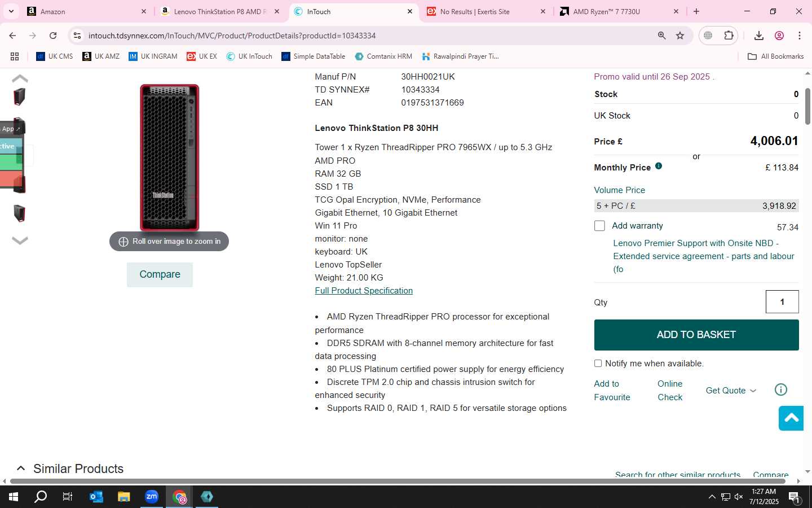The image size is (812, 508).
Task: Switch to the Lenovo ThinkStation P8 AMD tab
Action: 219,11
